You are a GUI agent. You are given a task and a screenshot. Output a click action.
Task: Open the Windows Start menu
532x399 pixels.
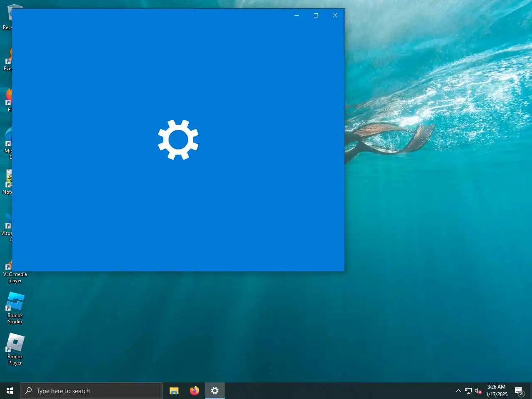point(10,391)
